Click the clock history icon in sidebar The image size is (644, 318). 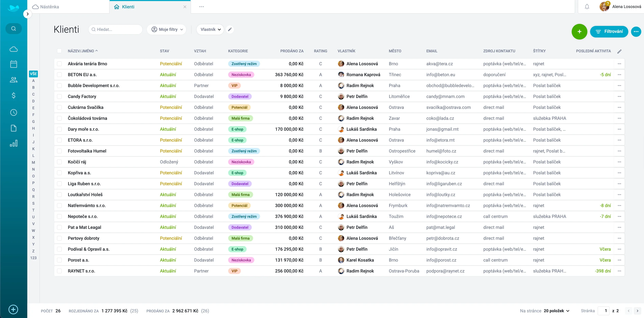point(13,112)
